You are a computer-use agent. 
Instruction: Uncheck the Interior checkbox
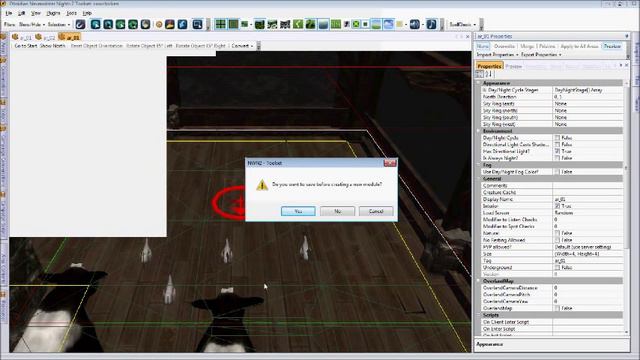(x=557, y=206)
